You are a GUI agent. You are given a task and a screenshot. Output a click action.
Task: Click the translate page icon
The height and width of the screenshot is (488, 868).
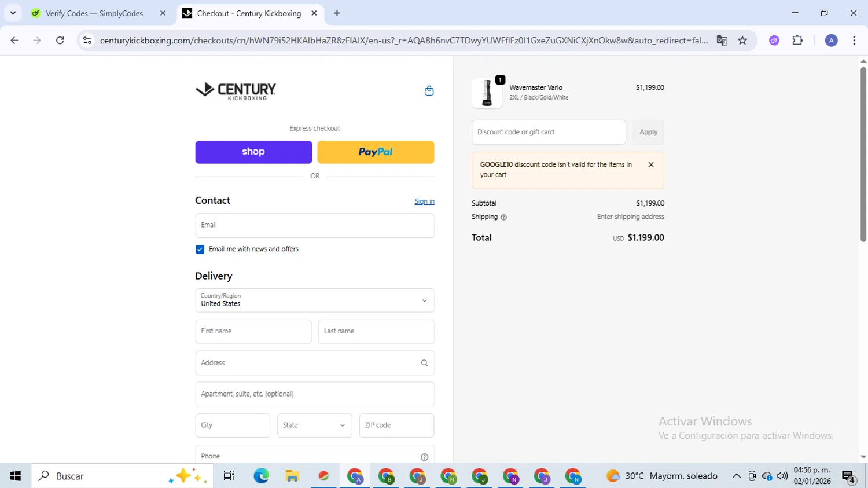(x=722, y=41)
